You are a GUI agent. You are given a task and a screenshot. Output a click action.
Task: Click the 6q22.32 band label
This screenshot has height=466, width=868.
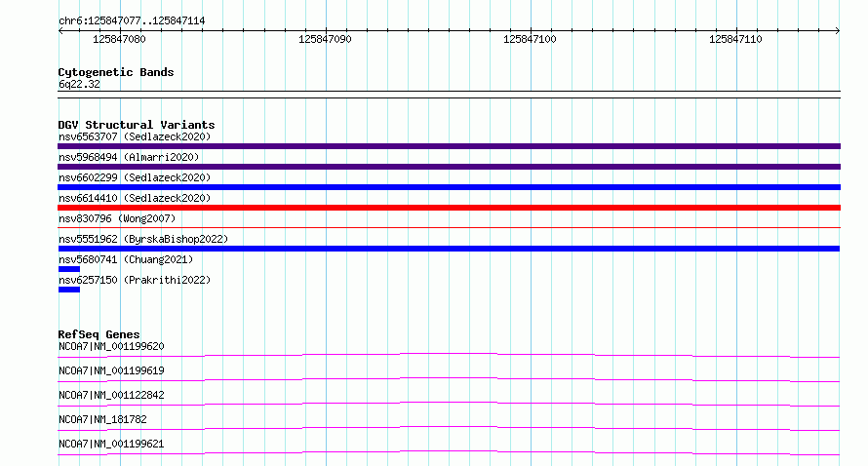point(79,84)
